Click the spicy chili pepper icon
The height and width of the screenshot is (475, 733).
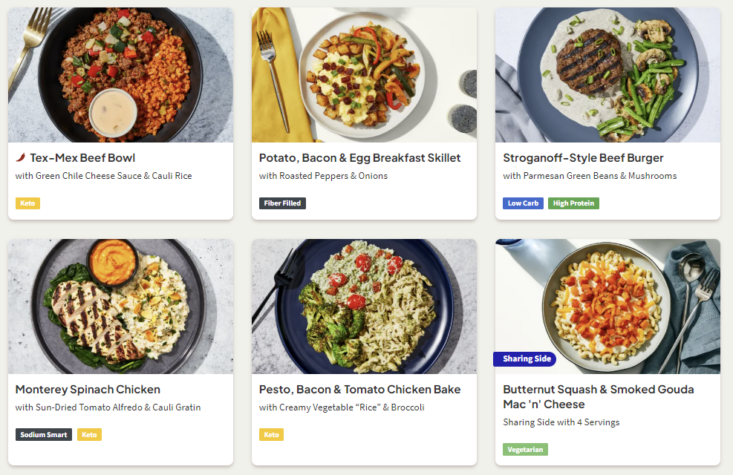coord(21,158)
